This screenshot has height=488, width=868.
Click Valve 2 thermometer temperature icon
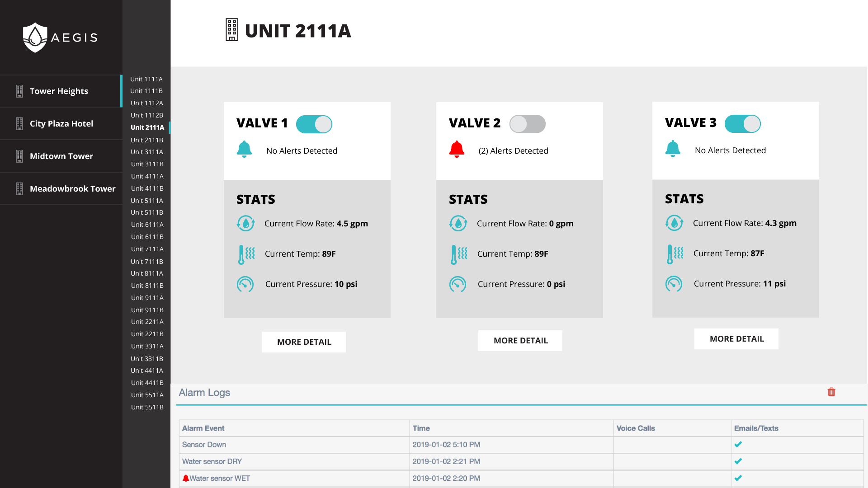tap(459, 254)
